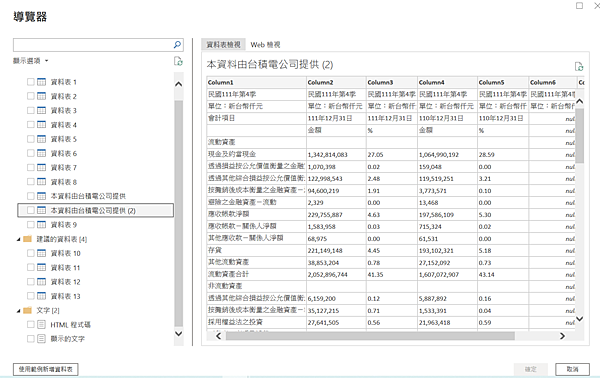
Task: Click the 使用範例新增資料表 button
Action: coord(46,369)
